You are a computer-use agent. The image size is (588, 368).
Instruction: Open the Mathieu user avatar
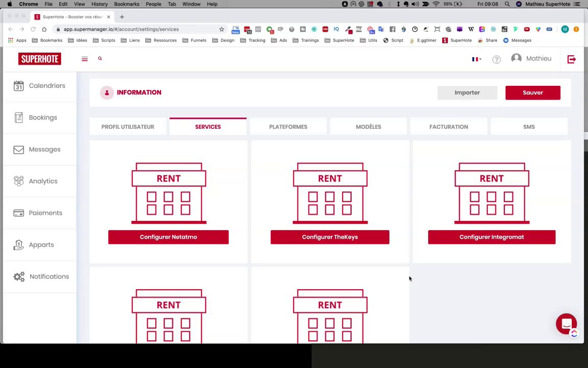(517, 58)
